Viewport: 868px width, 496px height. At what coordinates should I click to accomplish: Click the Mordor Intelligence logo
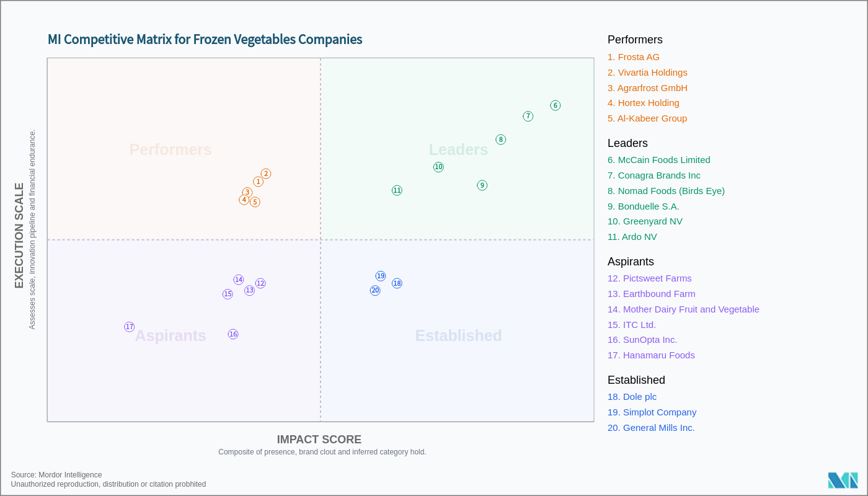coord(843,480)
